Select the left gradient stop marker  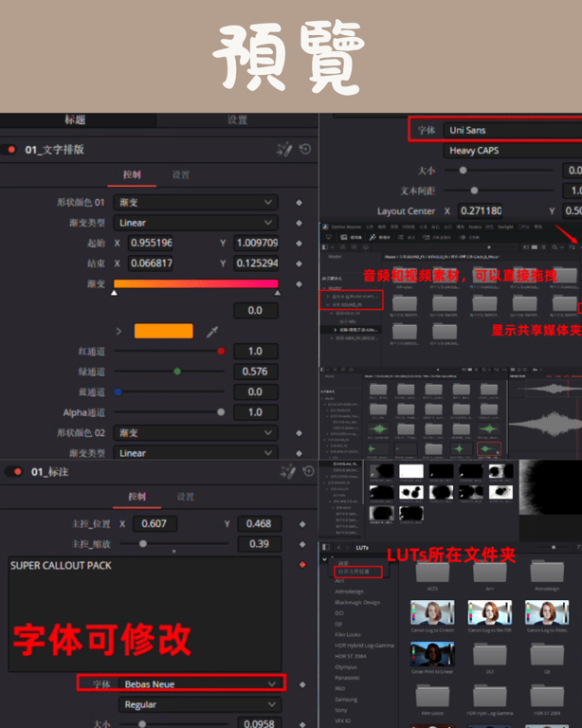click(114, 293)
